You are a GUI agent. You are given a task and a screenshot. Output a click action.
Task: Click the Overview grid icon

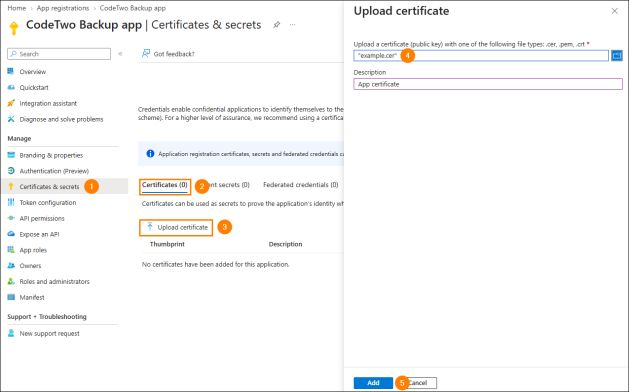[11, 71]
